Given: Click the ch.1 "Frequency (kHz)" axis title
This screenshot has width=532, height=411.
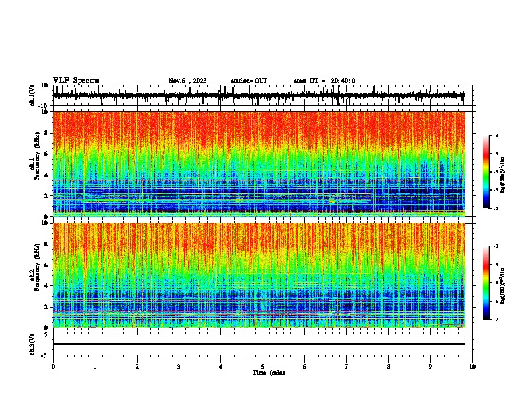Looking at the screenshot, I should 38,156.
